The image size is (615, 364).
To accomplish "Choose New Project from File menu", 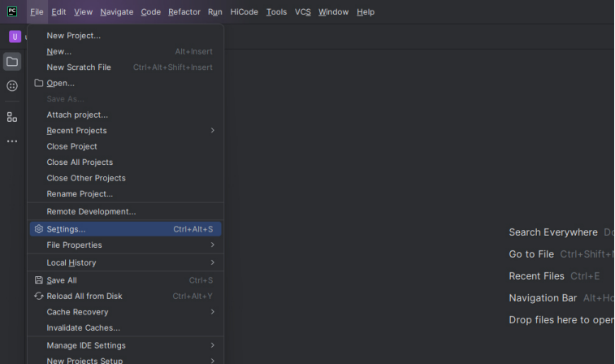I will 74,36.
